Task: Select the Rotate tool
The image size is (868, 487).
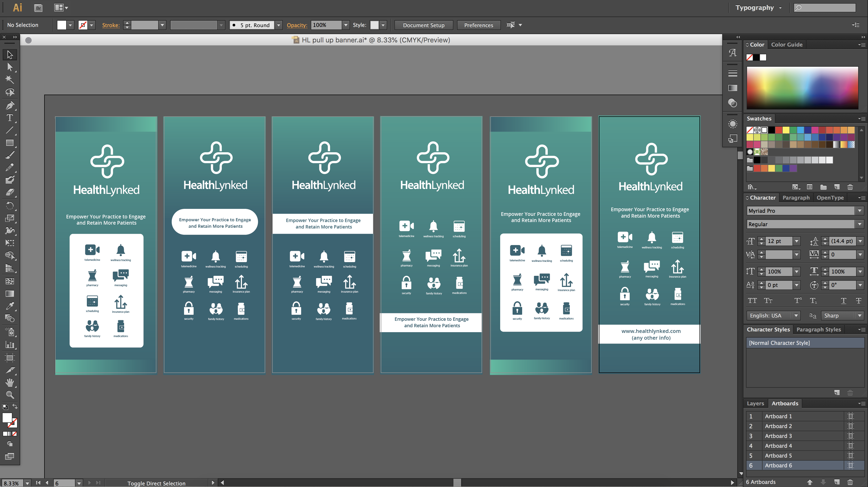Action: 10,206
